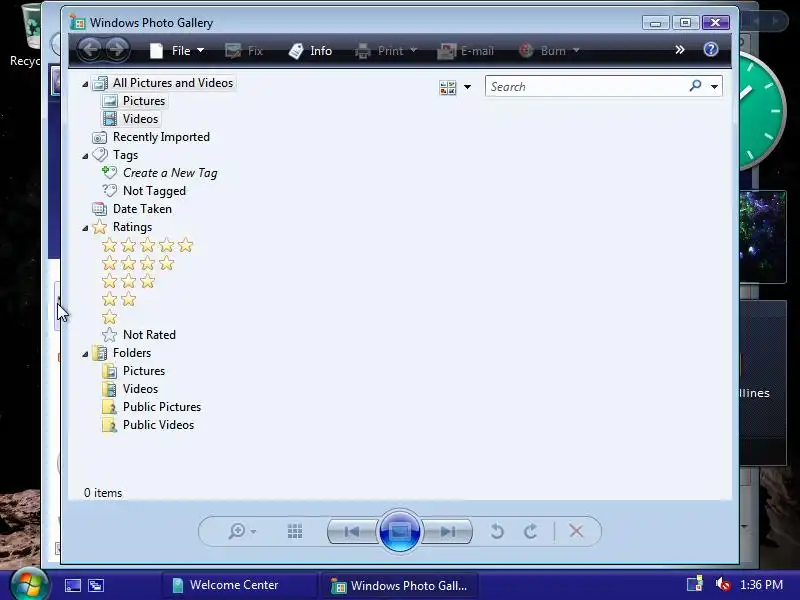The width and height of the screenshot is (800, 600).
Task: Show the Info pane
Action: [310, 51]
